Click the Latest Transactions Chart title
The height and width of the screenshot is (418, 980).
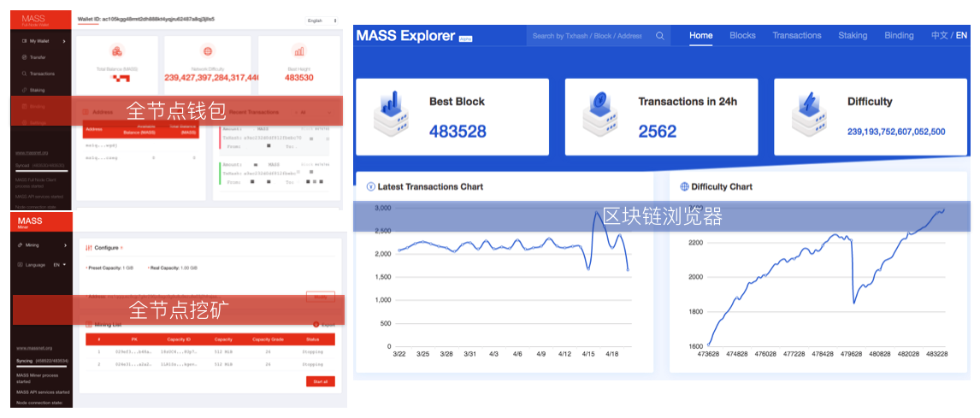430,186
